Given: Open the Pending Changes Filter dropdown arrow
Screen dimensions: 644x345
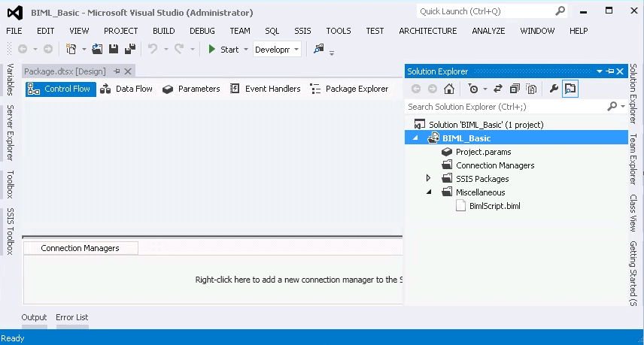Looking at the screenshot, I should [485, 89].
